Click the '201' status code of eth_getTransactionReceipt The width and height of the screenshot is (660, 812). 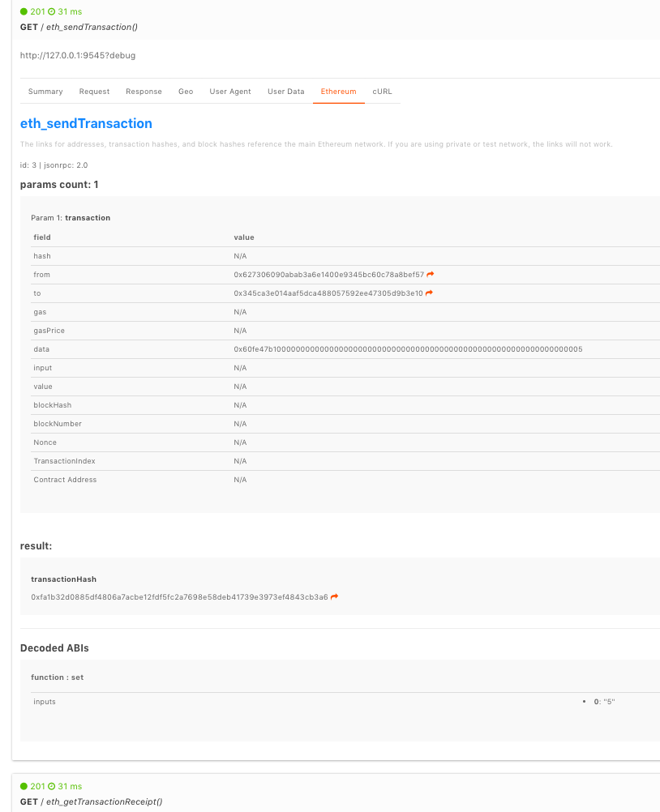click(38, 786)
